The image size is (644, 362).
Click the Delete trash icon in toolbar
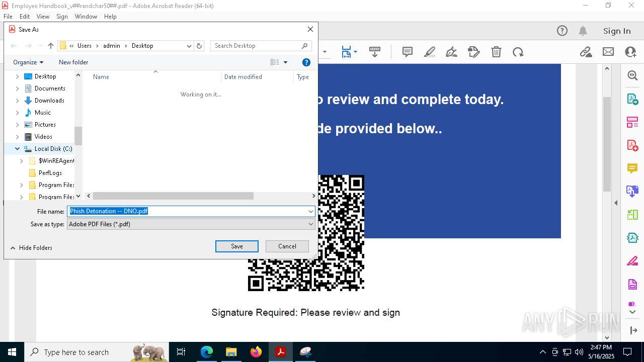point(496,52)
